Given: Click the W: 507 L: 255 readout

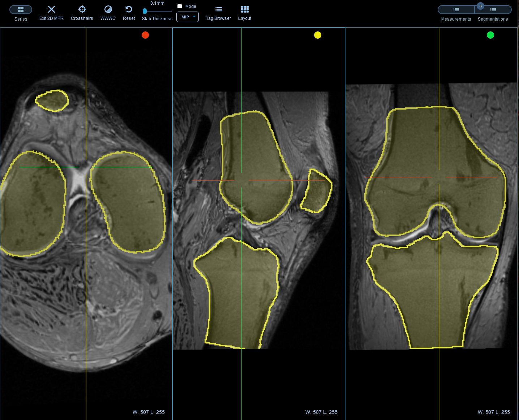Looking at the screenshot, I should coord(149,412).
